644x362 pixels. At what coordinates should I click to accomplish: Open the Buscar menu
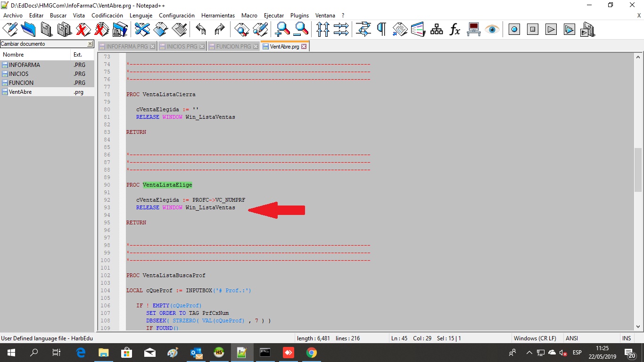pos(58,16)
